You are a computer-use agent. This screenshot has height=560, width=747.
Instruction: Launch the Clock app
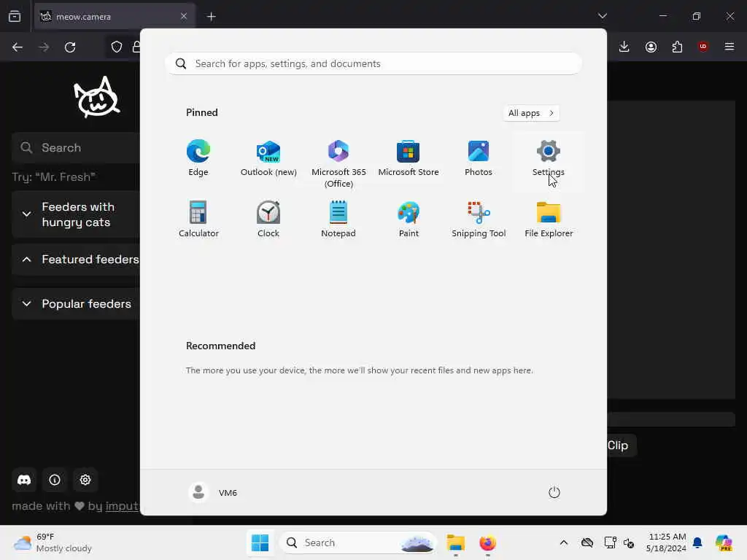tap(268, 219)
